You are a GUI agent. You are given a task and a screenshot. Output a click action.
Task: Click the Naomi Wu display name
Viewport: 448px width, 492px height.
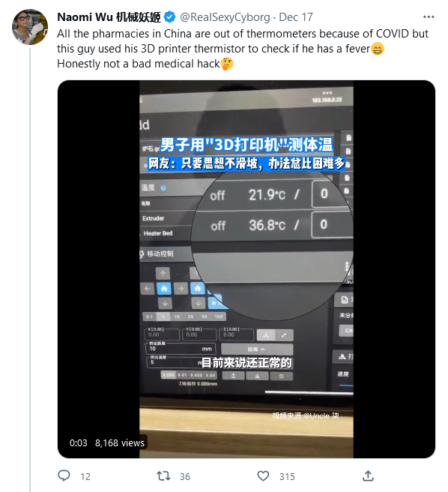(x=109, y=17)
